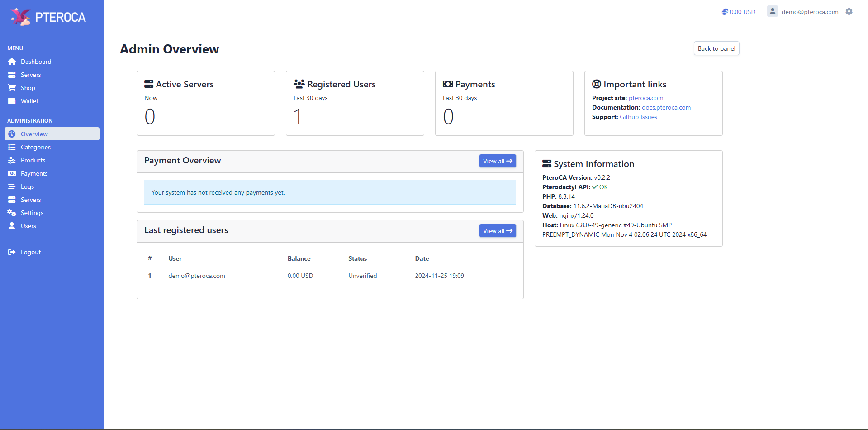The image size is (868, 430).
Task: Click the 2024-11-25 19:09 date cell
Action: pos(439,276)
